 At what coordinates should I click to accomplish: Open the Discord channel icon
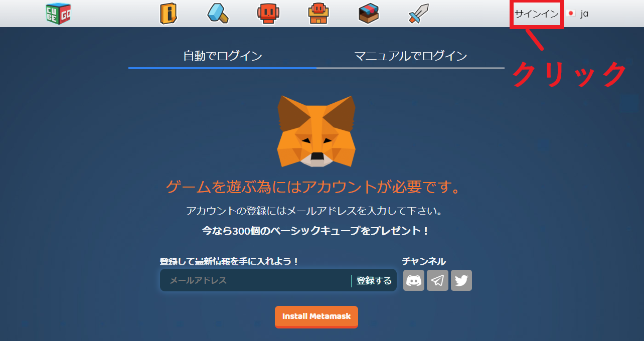click(414, 280)
